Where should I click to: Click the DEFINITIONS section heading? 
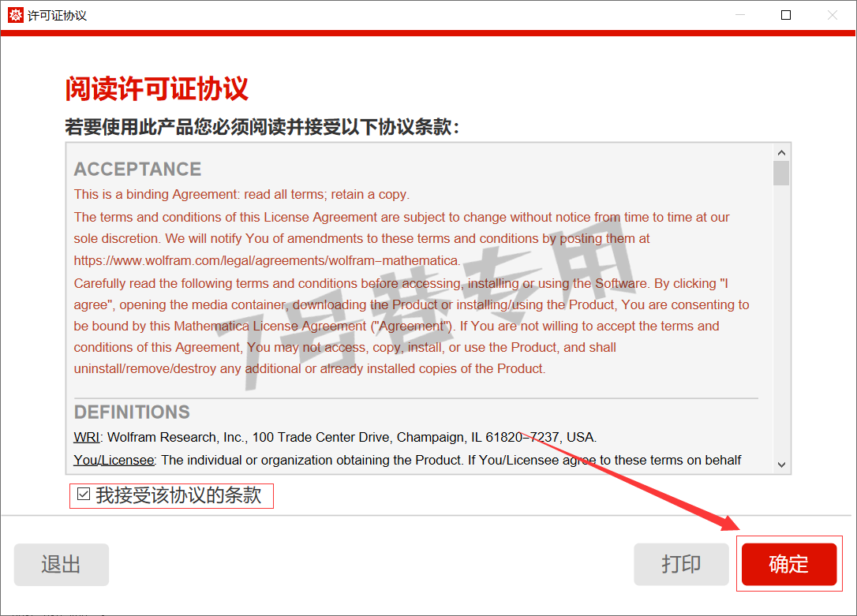click(x=132, y=413)
